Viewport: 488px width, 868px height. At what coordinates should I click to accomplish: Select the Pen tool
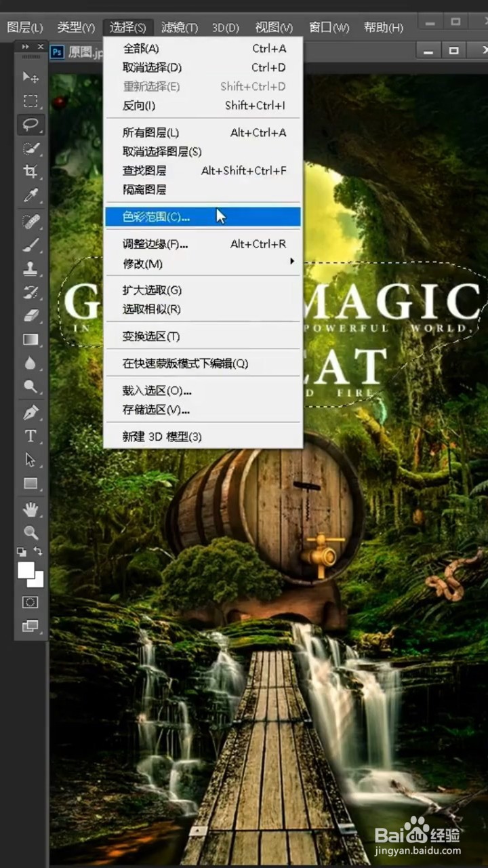30,412
